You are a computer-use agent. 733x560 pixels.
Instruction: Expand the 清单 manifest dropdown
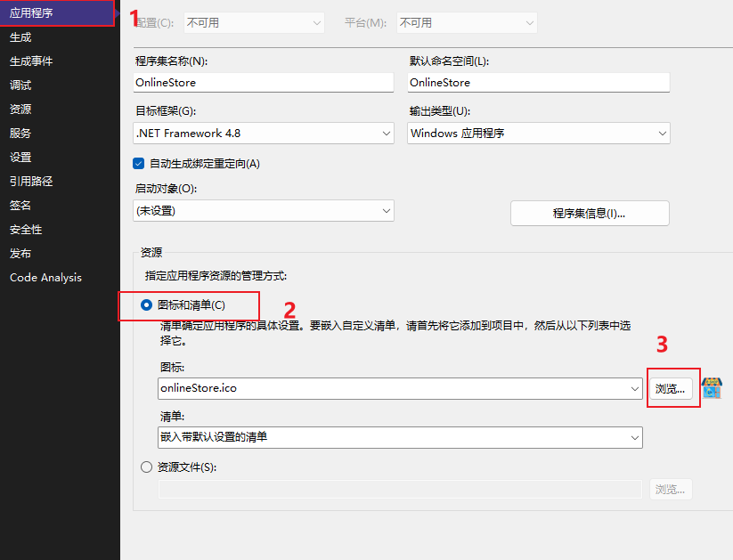(x=400, y=437)
